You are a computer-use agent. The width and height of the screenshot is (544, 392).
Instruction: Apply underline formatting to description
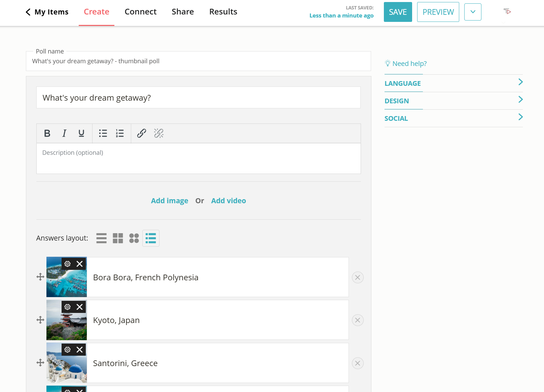(x=81, y=133)
